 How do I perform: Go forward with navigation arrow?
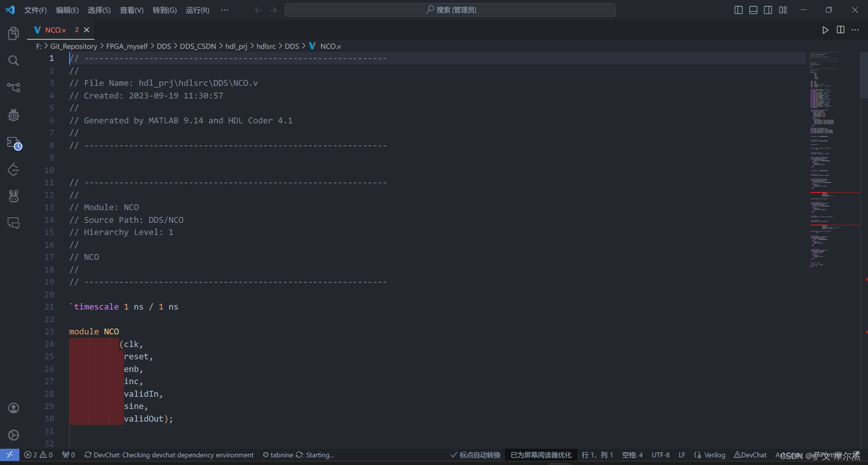pyautogui.click(x=273, y=10)
